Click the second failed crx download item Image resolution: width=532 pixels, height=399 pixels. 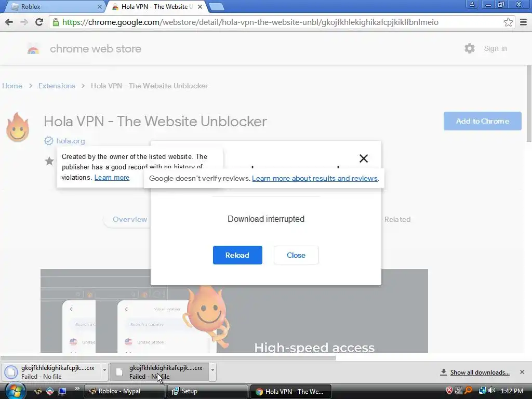point(159,372)
